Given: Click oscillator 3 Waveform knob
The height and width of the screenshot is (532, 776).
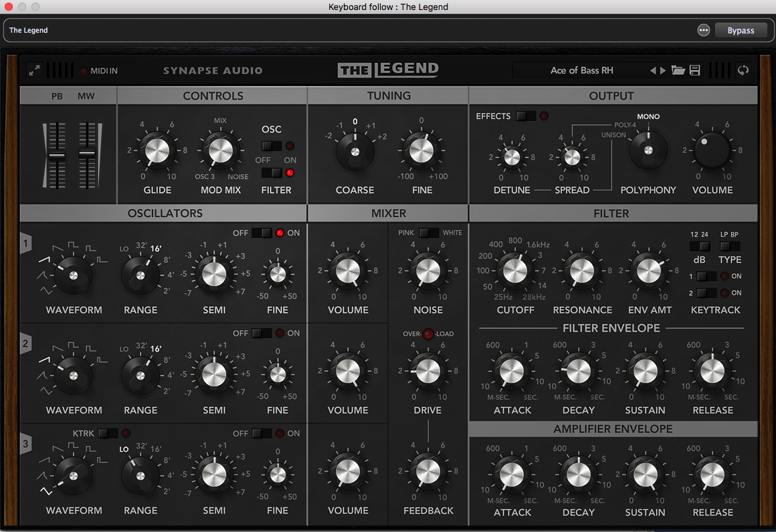Looking at the screenshot, I should click(73, 476).
